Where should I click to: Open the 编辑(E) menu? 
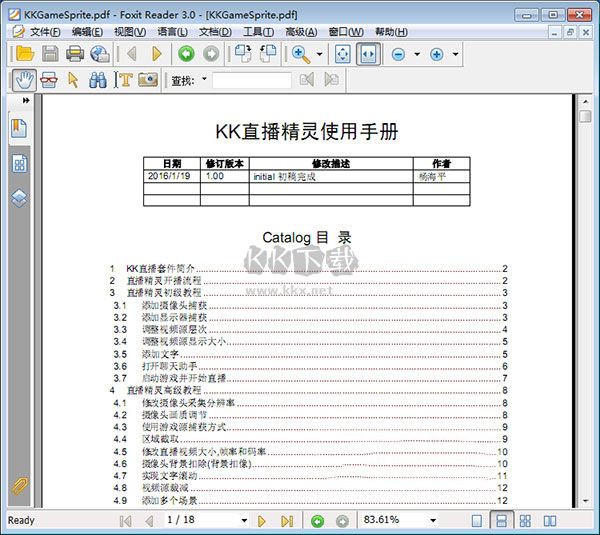point(87,32)
